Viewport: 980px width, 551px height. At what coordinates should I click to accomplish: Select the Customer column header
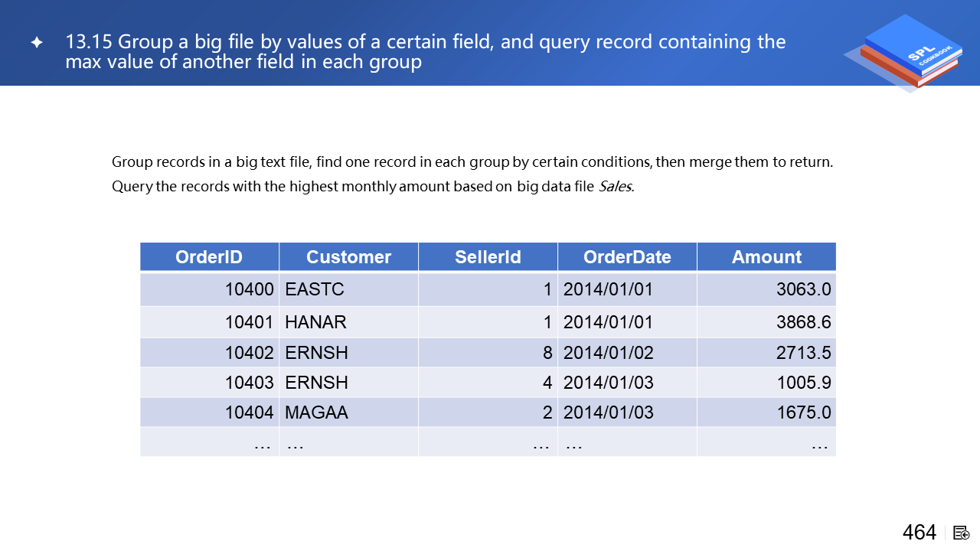pyautogui.click(x=348, y=257)
